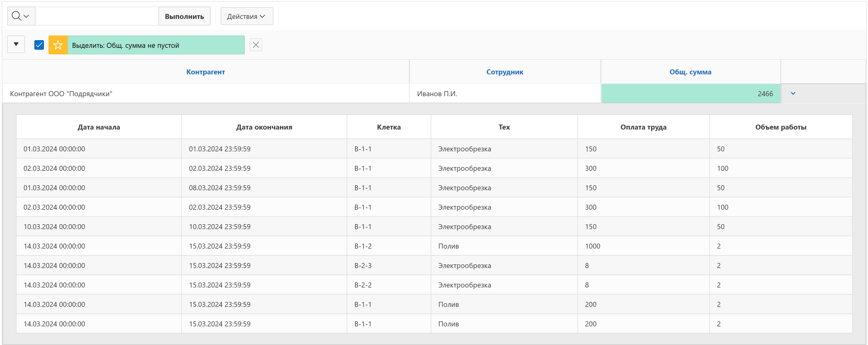Click the green highlighted 2466 total cell
This screenshot has height=345, width=868.
(x=690, y=94)
